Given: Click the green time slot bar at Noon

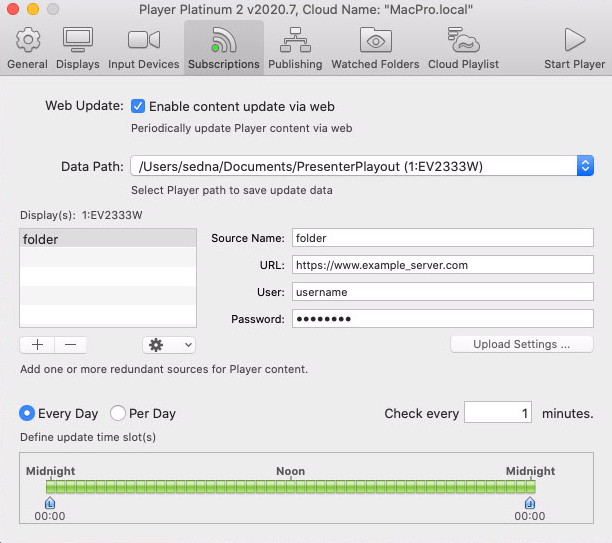Looking at the screenshot, I should coord(291,487).
